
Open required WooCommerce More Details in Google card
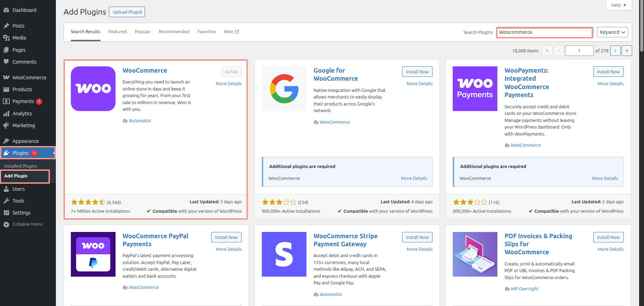[x=414, y=178]
